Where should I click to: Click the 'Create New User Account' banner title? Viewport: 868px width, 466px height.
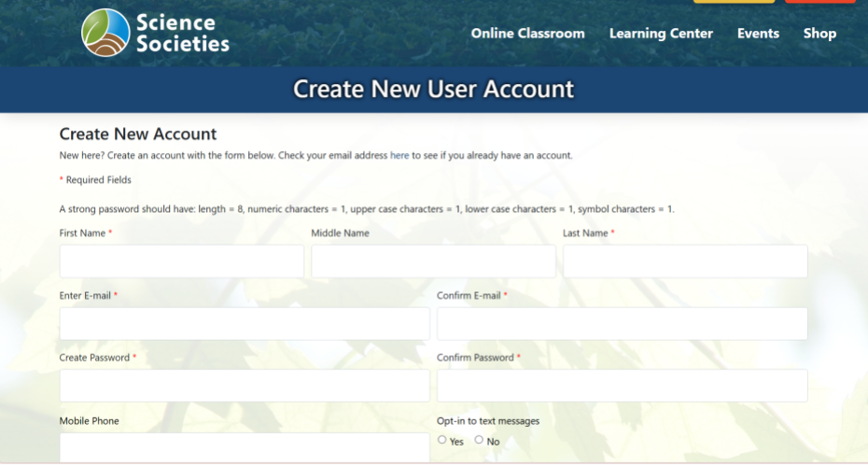pos(433,90)
